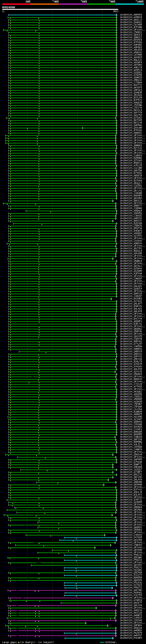Viewport: 146px width, 644px height.
Task: Select hit UniRef100_B1P770
Action: [131, 85]
